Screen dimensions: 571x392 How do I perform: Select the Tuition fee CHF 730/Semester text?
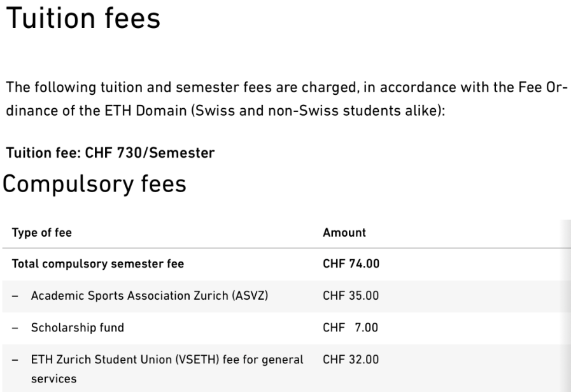(x=110, y=153)
